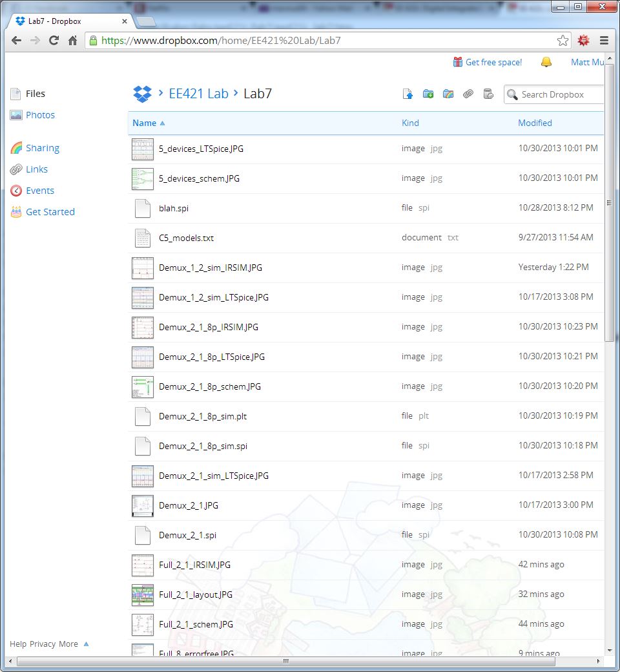Open the Events section in sidebar

click(x=39, y=191)
